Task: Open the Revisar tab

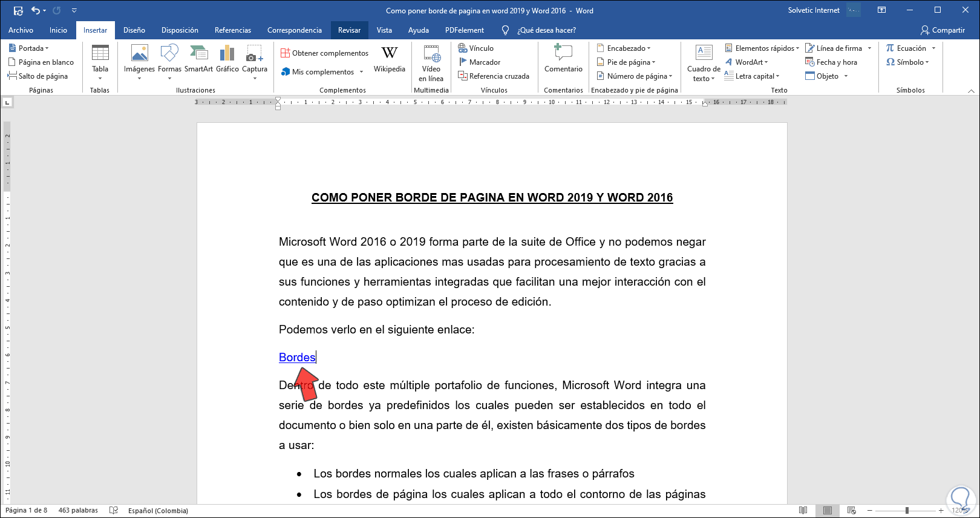Action: tap(350, 30)
